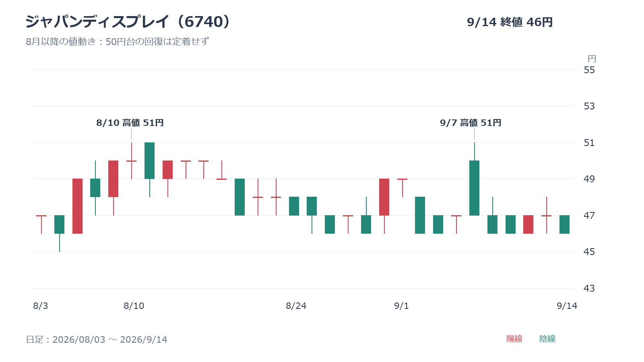Select the 9/1 date axis label
The width and height of the screenshot is (644, 362).
click(x=402, y=306)
